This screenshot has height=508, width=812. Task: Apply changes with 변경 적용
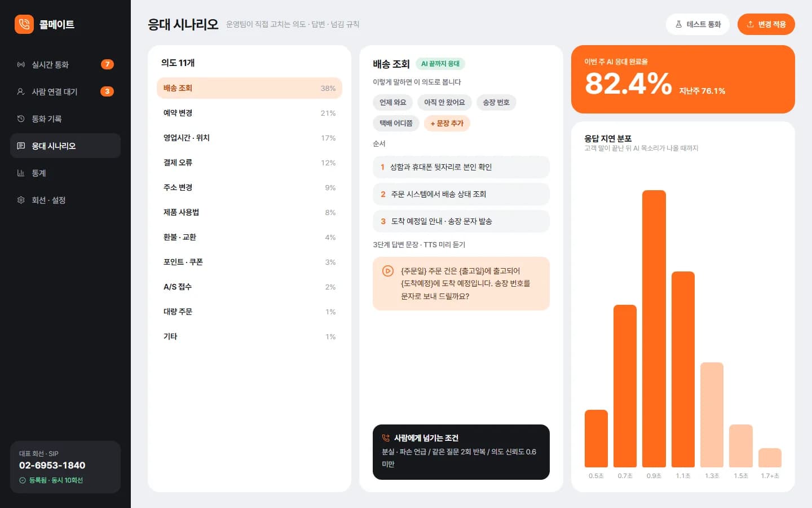(x=766, y=24)
